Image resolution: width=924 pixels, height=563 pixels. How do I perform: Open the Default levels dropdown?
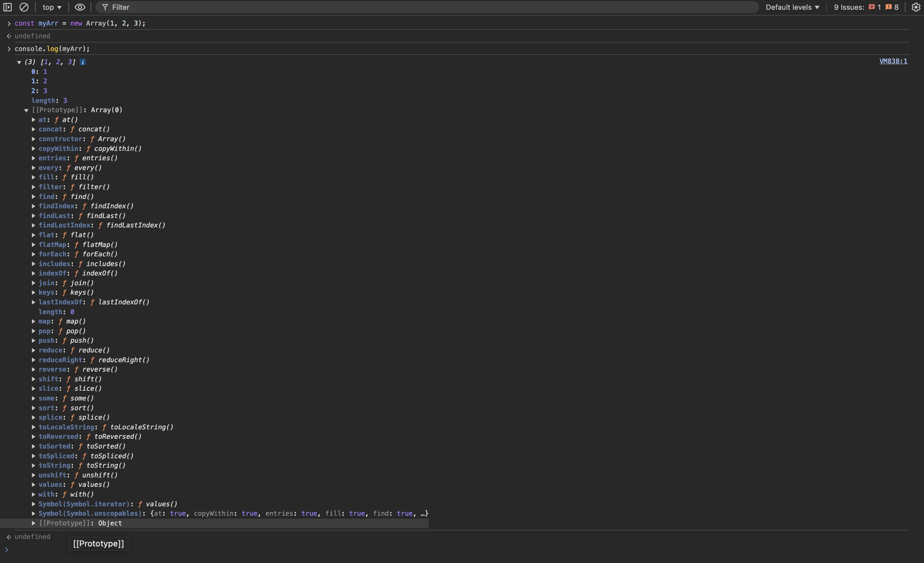[792, 7]
